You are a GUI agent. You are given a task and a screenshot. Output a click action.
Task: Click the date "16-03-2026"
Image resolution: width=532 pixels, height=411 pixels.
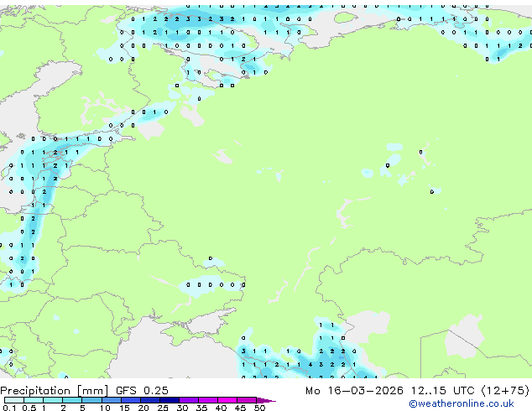click(365, 390)
